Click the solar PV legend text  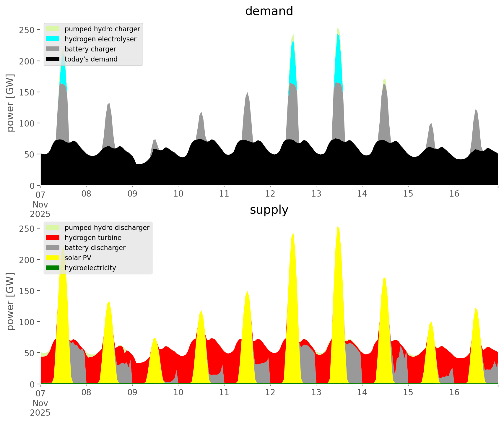pyautogui.click(x=78, y=258)
